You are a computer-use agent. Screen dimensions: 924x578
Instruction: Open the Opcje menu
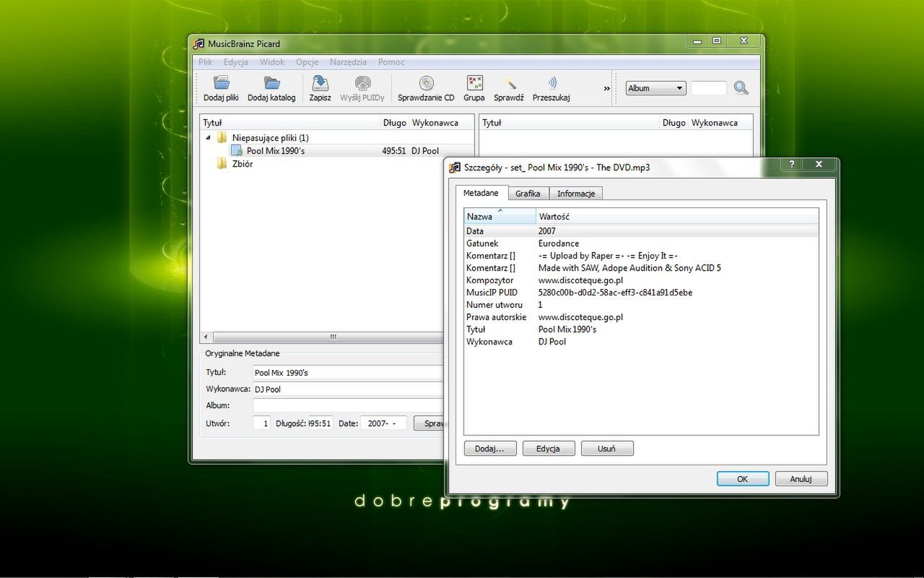click(308, 62)
